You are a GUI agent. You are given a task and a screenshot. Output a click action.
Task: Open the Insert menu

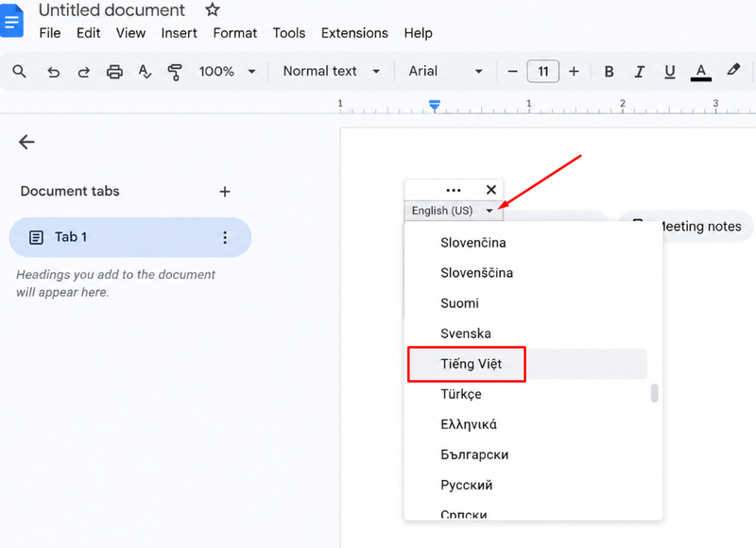[x=179, y=33]
